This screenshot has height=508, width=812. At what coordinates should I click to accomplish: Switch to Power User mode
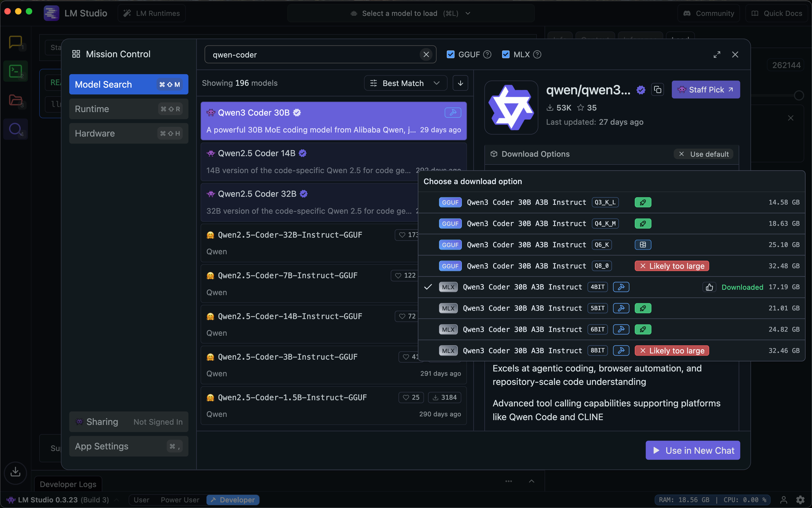click(180, 500)
